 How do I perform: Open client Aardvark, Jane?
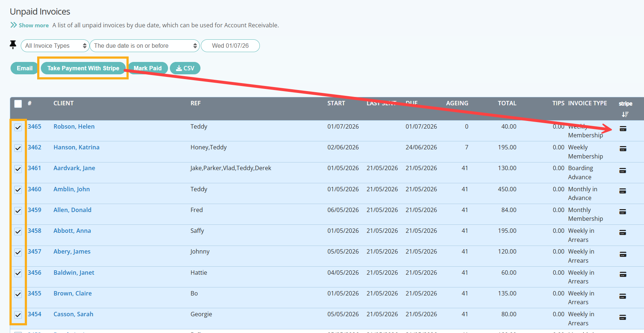pyautogui.click(x=74, y=168)
